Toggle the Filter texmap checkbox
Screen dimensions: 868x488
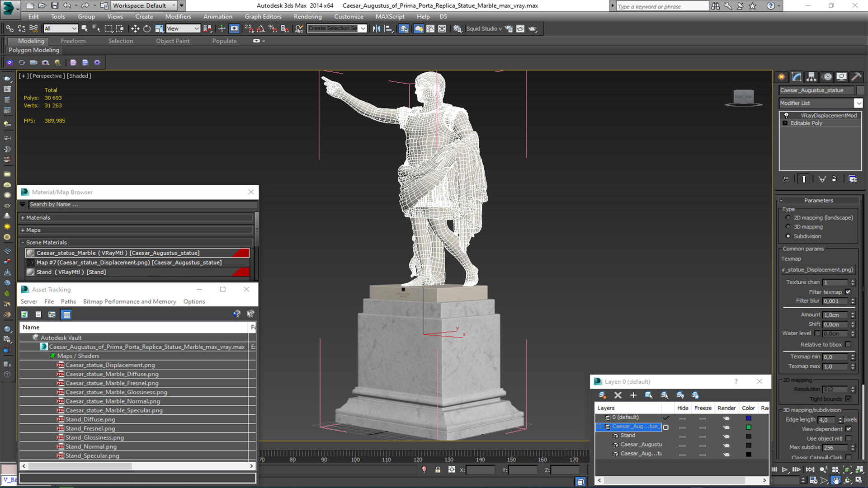(848, 292)
